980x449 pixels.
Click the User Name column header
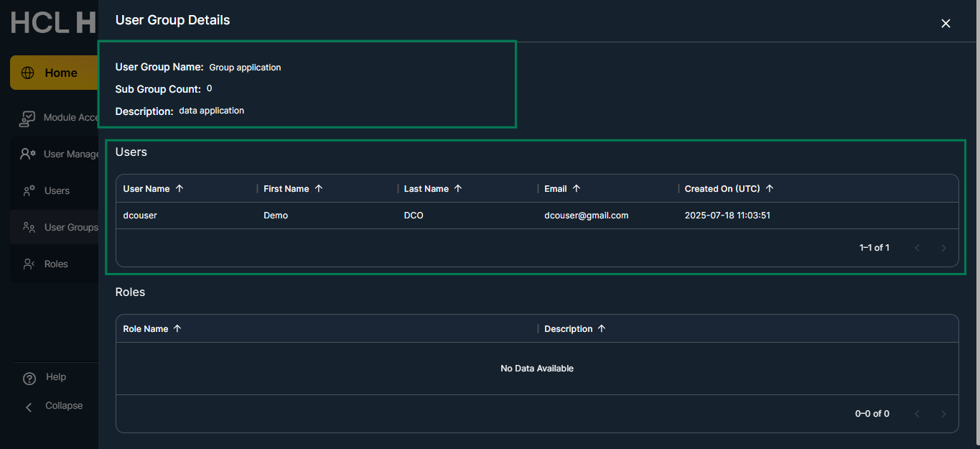tap(146, 189)
